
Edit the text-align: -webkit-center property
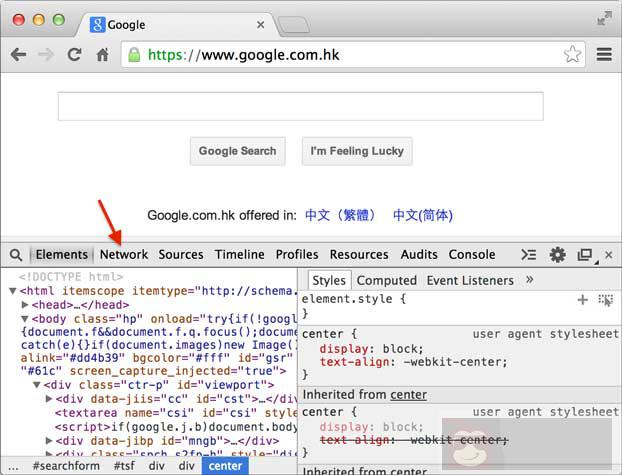[x=413, y=362]
